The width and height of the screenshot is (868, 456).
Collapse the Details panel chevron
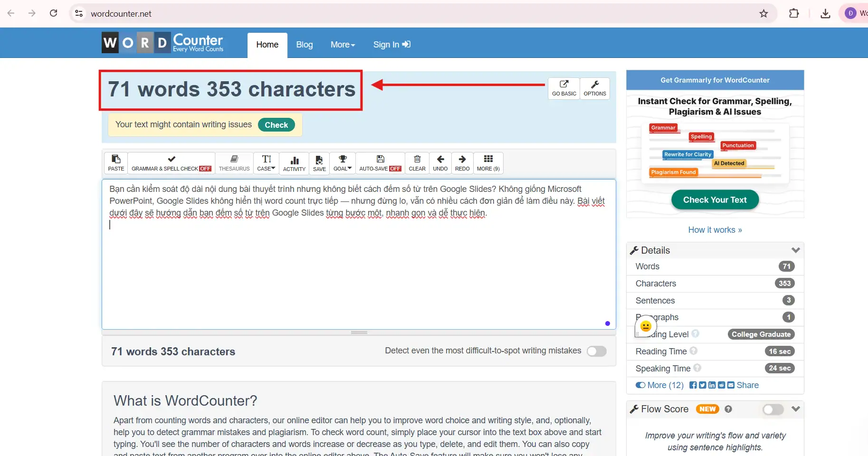tap(795, 250)
